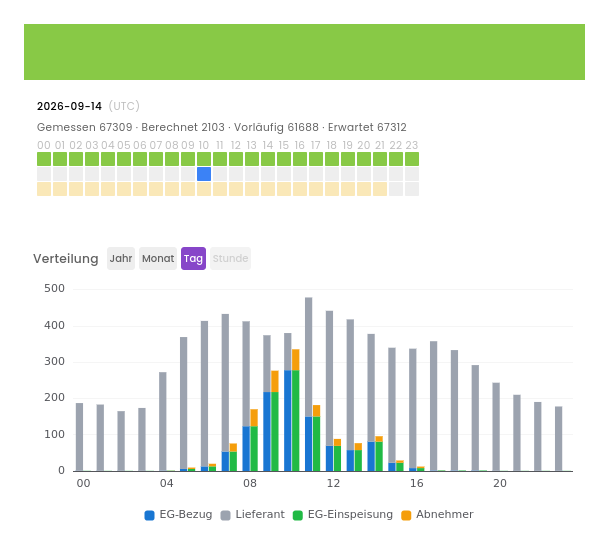The height and width of the screenshot is (554, 609).
Task: Select the blue hour 10 cell
Action: 204,174
